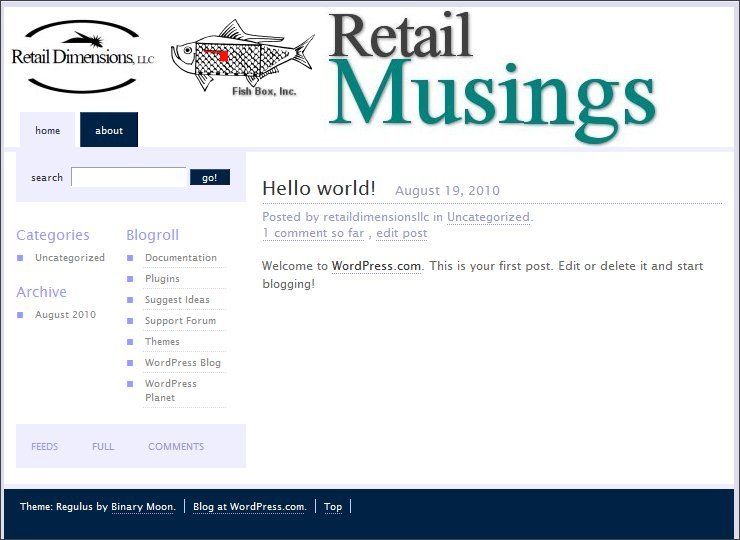Screen dimensions: 740x540
Task: Click the edit post link
Action: (402, 233)
